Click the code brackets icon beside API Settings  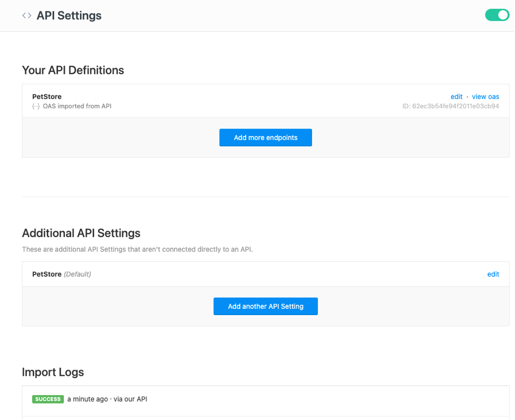click(26, 15)
